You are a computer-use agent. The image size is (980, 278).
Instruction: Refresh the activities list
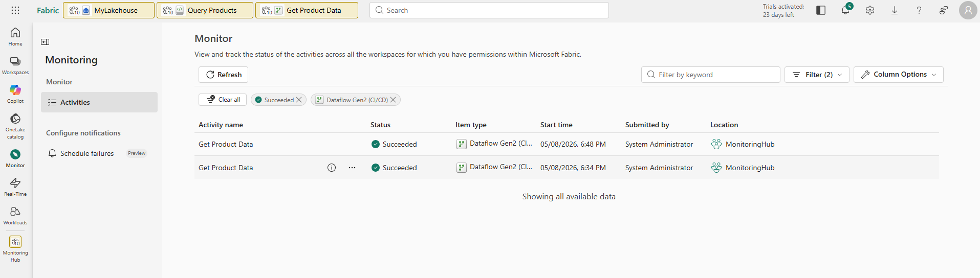coord(224,75)
